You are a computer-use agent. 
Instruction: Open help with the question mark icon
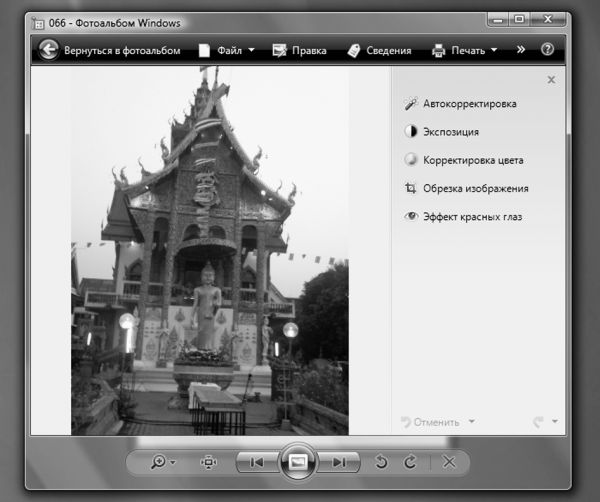[547, 49]
